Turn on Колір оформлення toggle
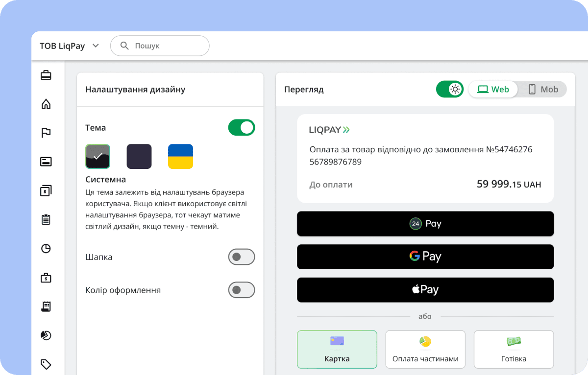 point(242,290)
